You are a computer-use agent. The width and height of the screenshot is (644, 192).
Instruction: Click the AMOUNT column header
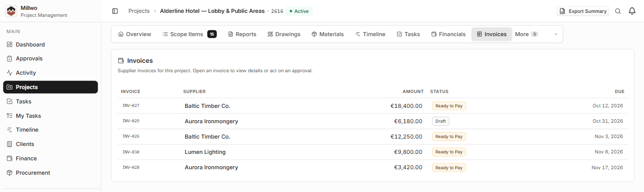(x=413, y=92)
